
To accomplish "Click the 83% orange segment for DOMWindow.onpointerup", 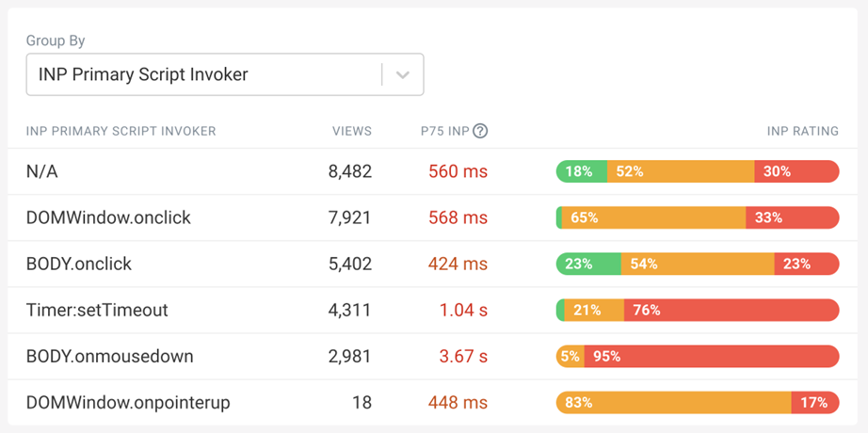I will pyautogui.click(x=673, y=402).
